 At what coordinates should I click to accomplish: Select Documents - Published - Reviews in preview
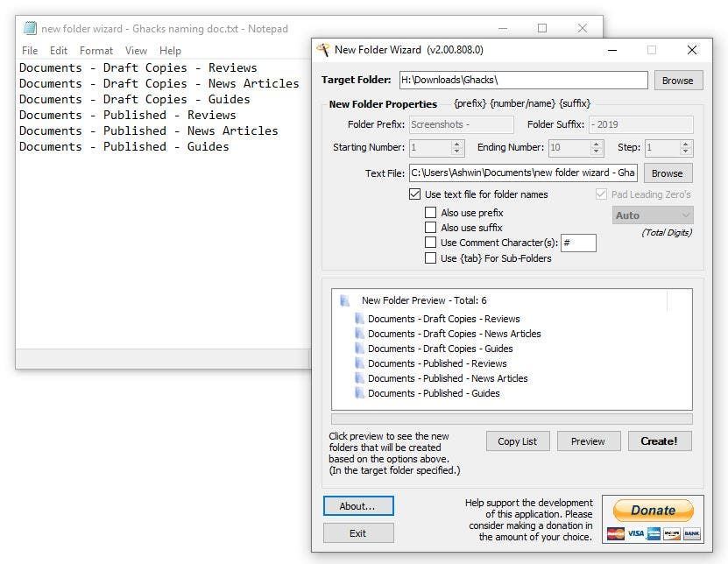click(x=437, y=363)
